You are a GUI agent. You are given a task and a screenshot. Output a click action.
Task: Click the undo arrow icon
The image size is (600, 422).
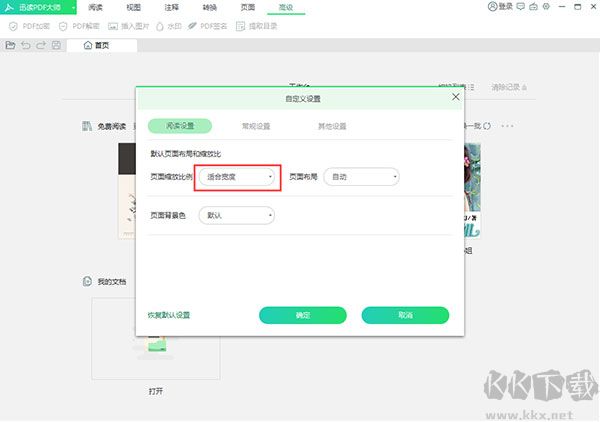[x=26, y=45]
